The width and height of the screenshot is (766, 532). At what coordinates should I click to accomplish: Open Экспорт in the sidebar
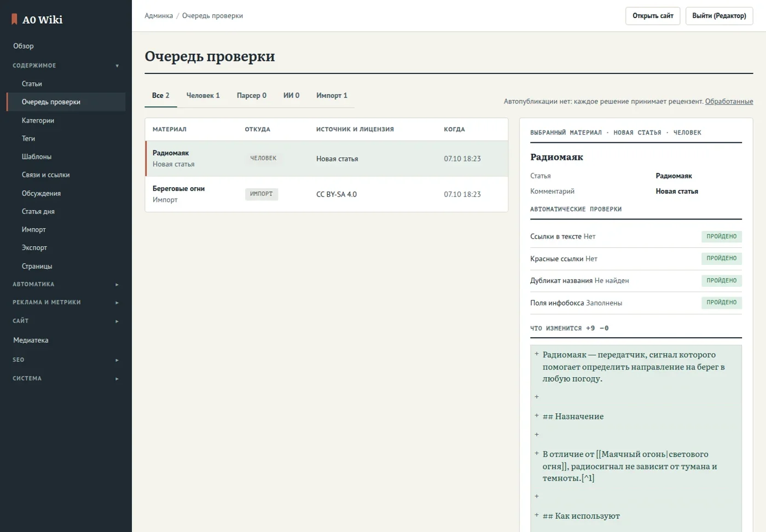66,248
